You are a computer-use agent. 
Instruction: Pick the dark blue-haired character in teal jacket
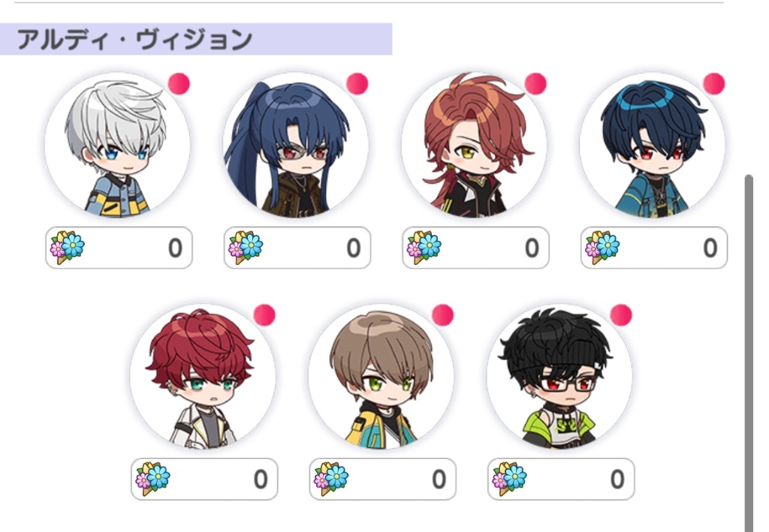click(653, 145)
